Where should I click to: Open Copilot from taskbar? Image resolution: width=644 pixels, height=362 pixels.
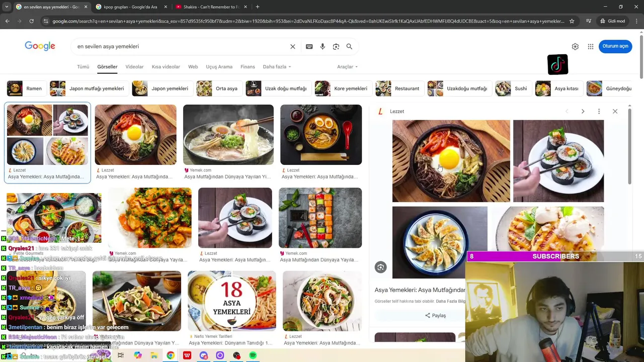click(x=137, y=355)
